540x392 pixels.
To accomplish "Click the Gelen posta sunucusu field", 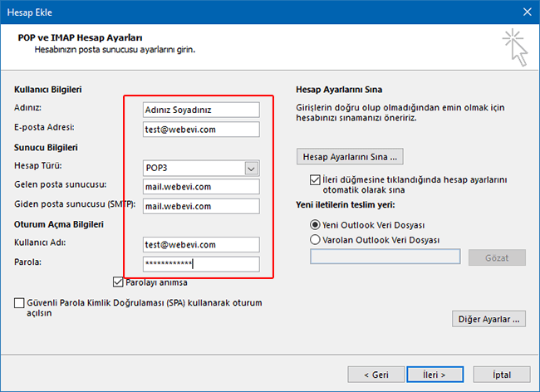I will (201, 187).
